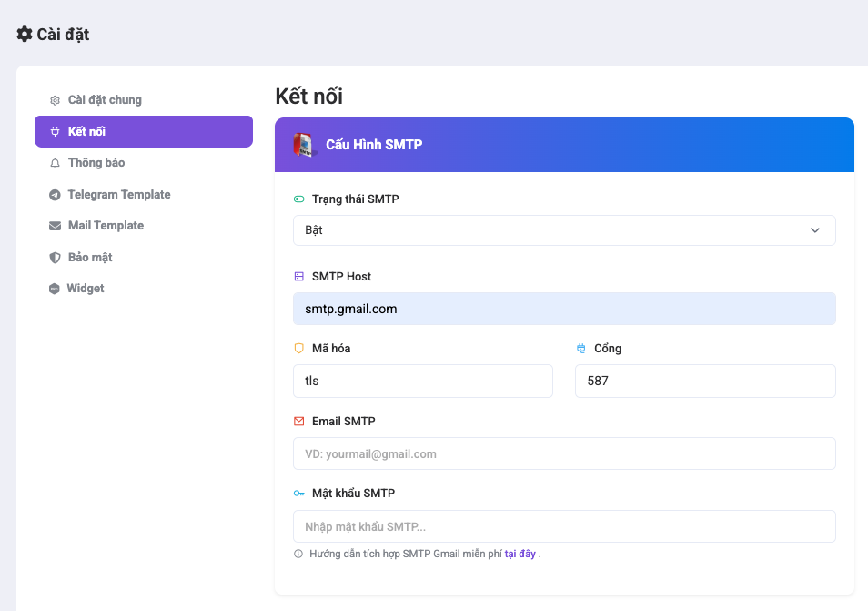Expand the Bật dropdown chevron arrow
The width and height of the screenshot is (868, 611).
point(815,230)
